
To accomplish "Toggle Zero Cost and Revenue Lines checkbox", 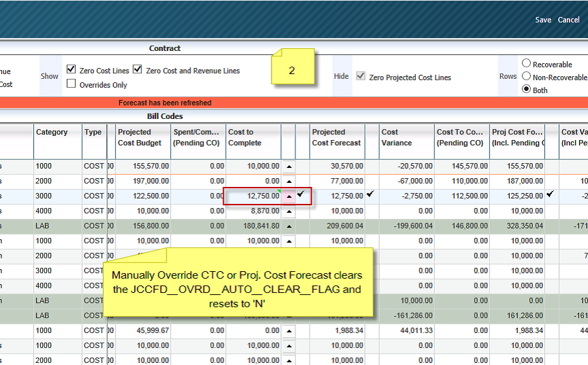I will point(137,69).
